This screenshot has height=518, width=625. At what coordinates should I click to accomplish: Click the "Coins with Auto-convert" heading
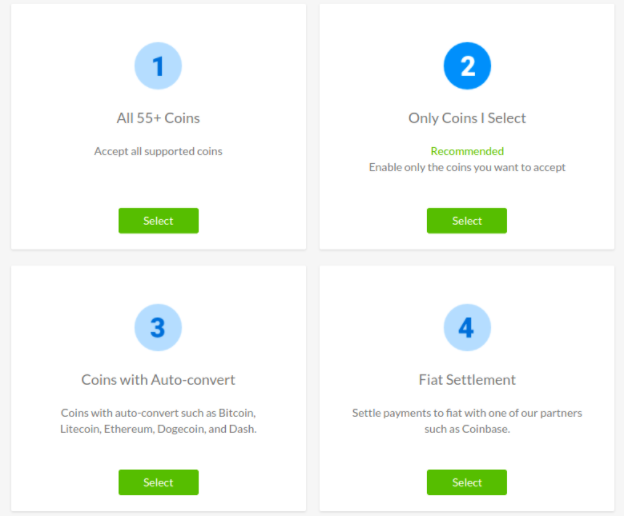(x=158, y=380)
